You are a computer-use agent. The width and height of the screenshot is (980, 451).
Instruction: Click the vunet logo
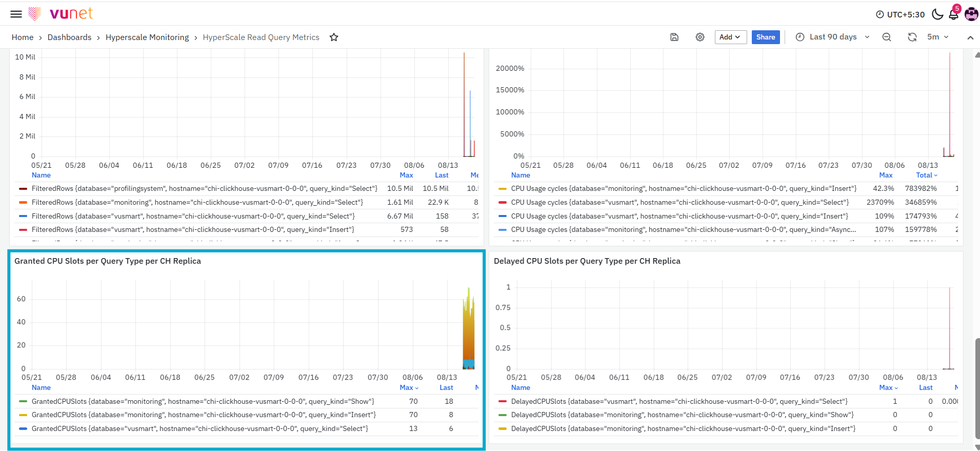tap(61, 13)
